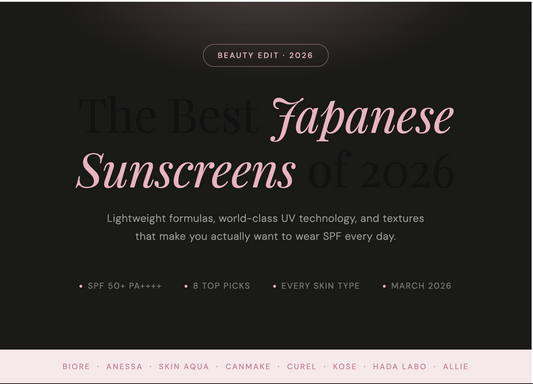Image resolution: width=533 pixels, height=384 pixels.
Task: Click the faded "The Best" headline text
Action: (x=169, y=116)
